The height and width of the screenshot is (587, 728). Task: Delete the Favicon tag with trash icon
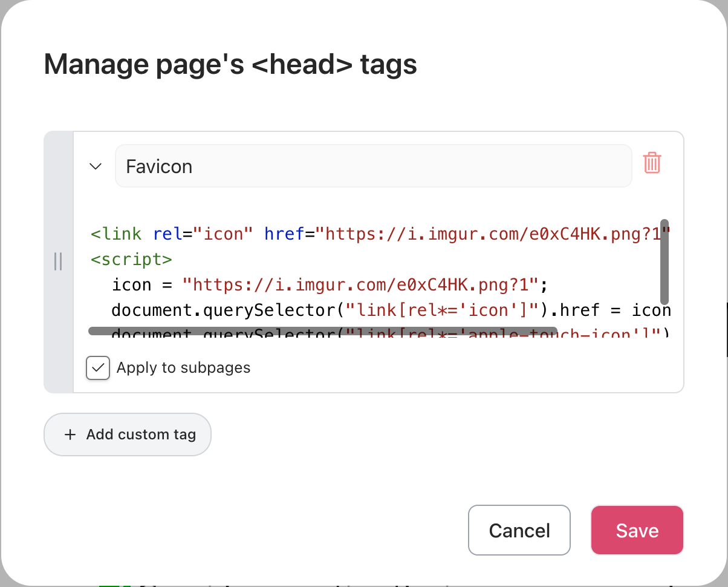pos(652,163)
